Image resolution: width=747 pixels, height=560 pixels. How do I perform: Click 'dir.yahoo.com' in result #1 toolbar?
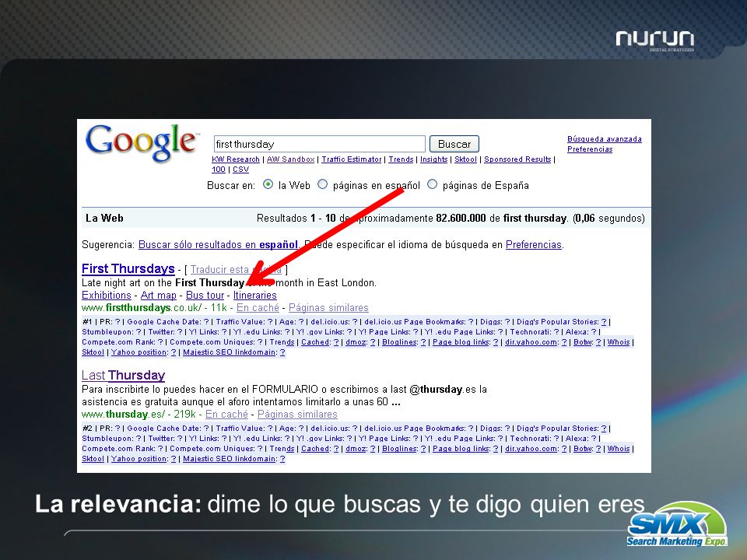click(531, 342)
